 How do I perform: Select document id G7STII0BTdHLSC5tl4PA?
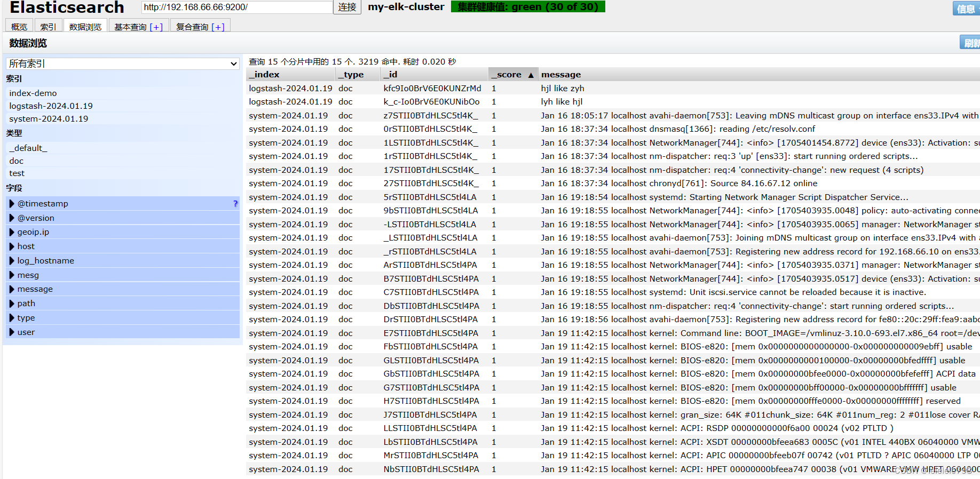point(431,387)
